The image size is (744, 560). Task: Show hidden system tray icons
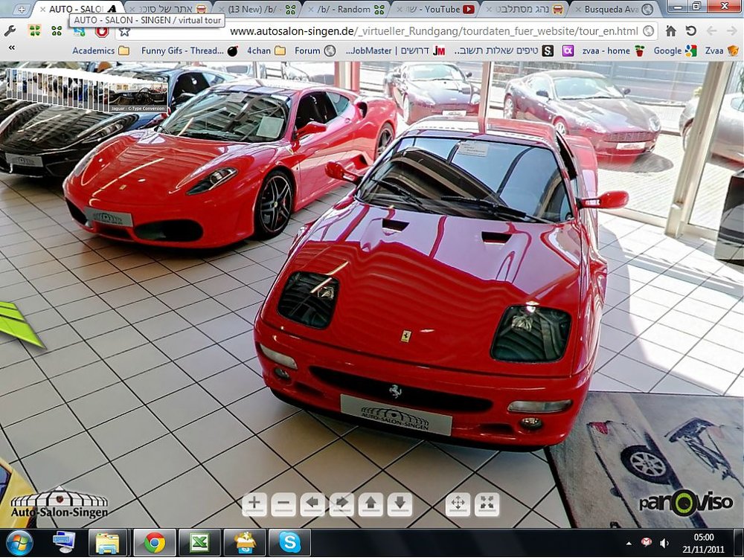click(x=629, y=544)
